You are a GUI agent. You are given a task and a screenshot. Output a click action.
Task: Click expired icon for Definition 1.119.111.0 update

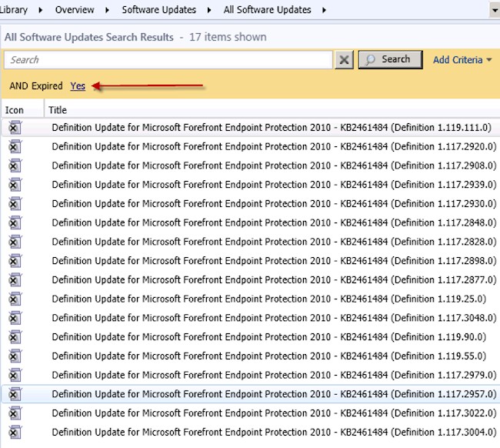tap(15, 128)
